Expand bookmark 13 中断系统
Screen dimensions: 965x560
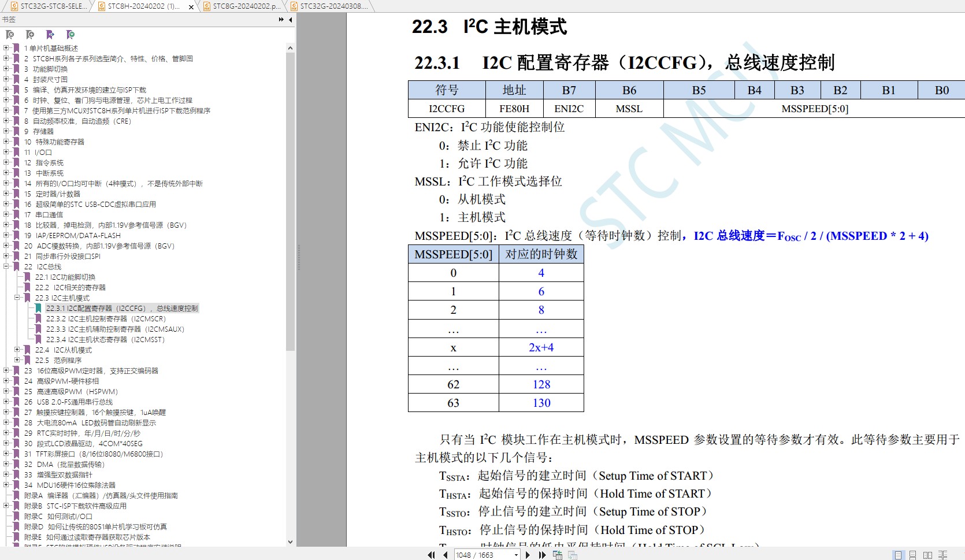(x=6, y=173)
